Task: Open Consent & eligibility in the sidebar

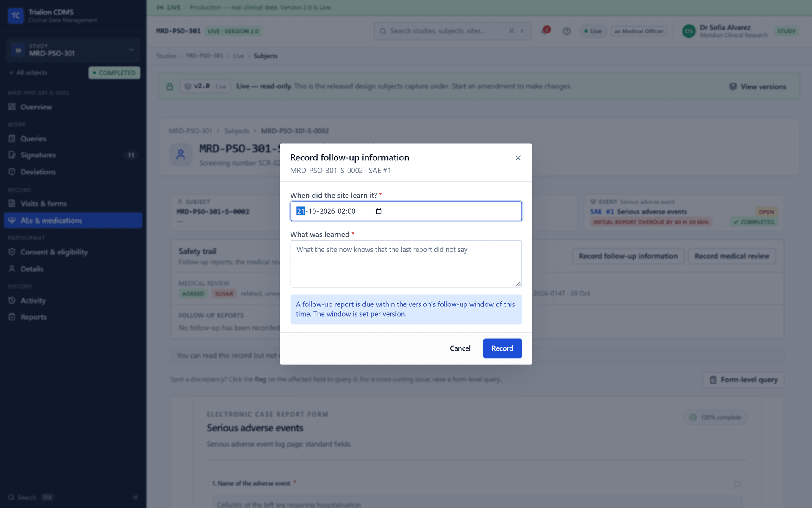Action: tap(73, 252)
